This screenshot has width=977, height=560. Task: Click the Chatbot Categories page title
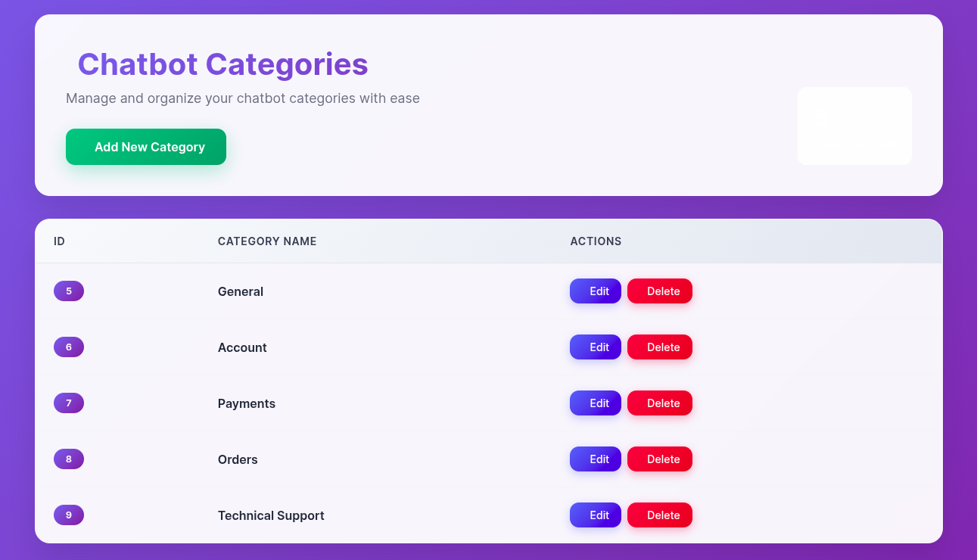[222, 64]
